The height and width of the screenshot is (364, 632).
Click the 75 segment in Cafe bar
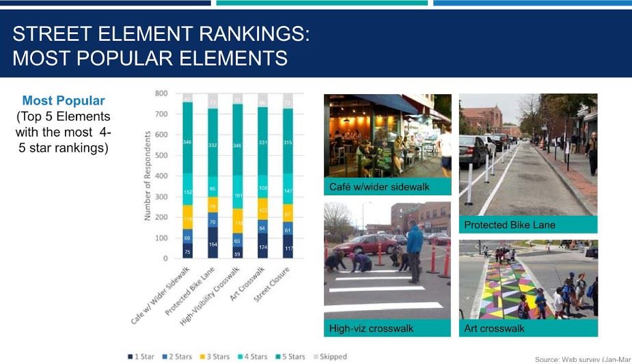(187, 251)
